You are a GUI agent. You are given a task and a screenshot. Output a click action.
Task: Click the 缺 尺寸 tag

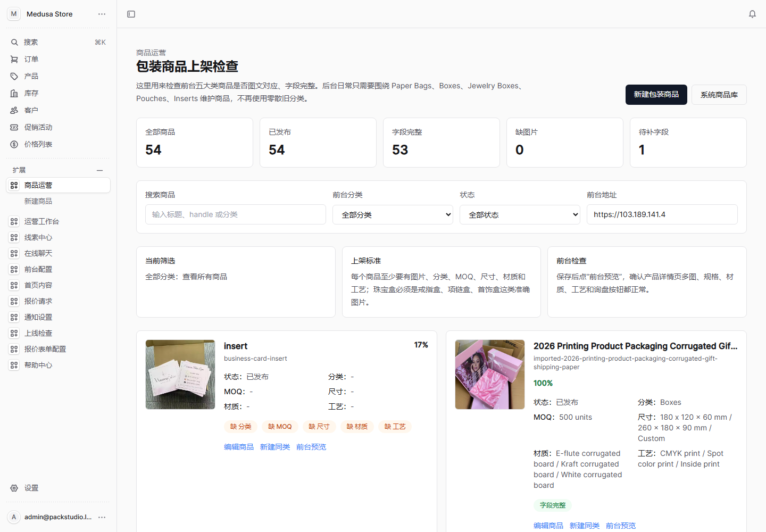pyautogui.click(x=319, y=427)
